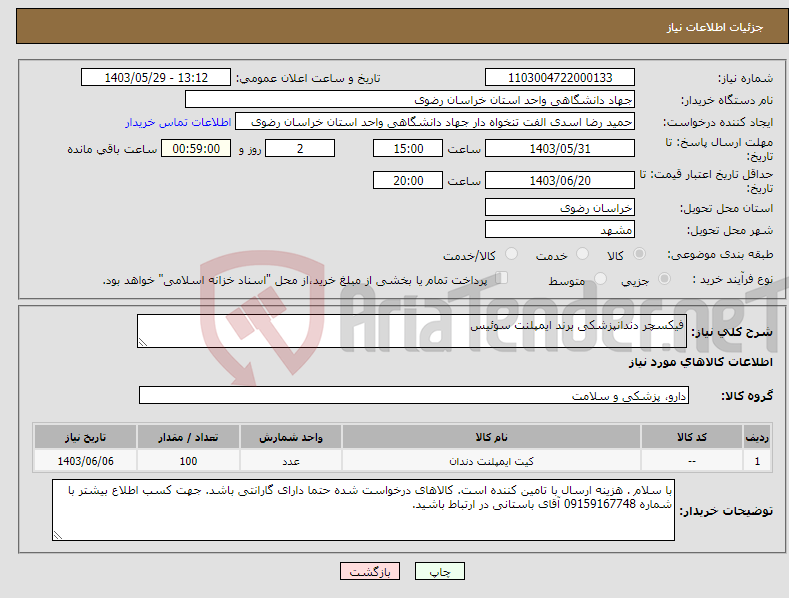789x598 pixels.
Task: Click the need number field 1103004722000133
Action: point(560,78)
